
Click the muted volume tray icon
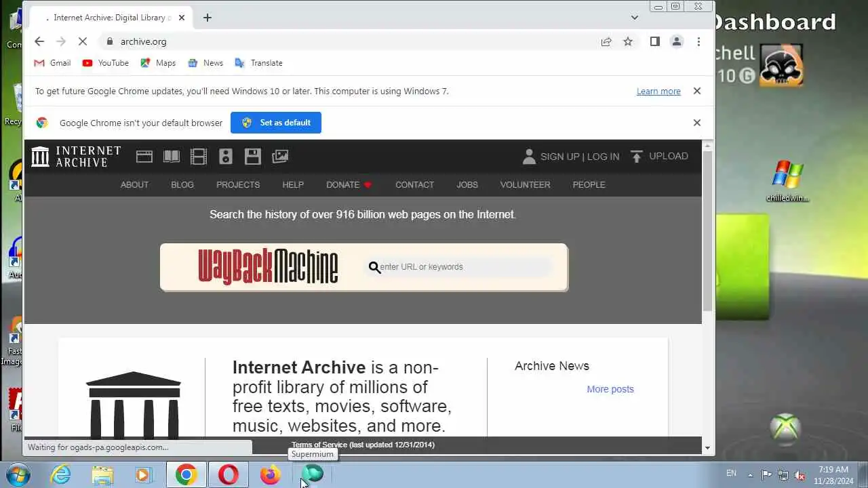pos(800,474)
